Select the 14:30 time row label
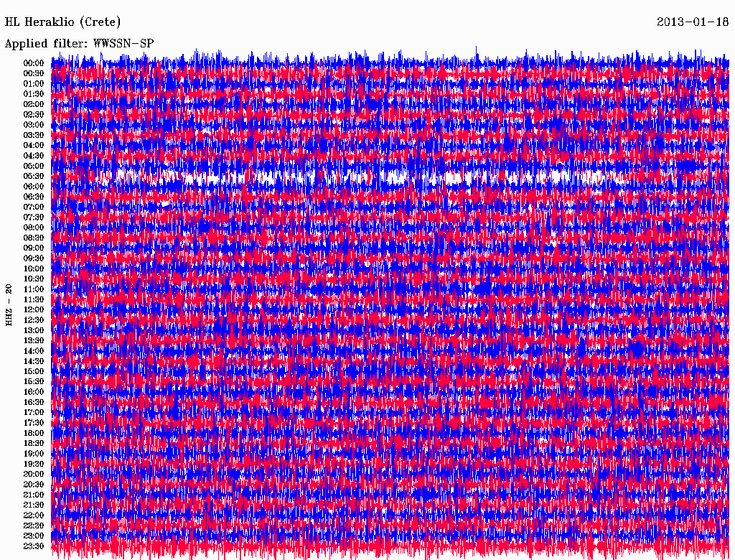This screenshot has width=735, height=560. click(x=34, y=361)
